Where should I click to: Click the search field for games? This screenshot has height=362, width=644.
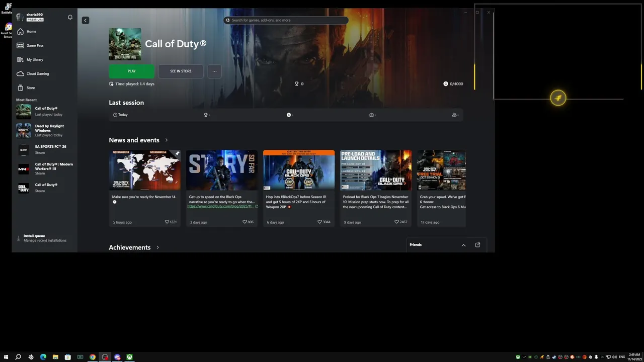[286, 20]
